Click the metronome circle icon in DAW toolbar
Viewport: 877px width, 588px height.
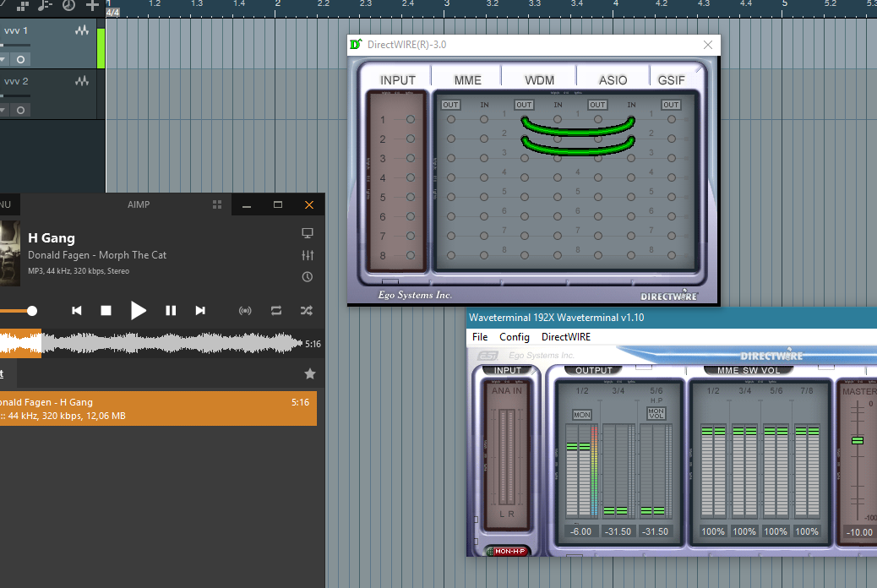tap(68, 6)
